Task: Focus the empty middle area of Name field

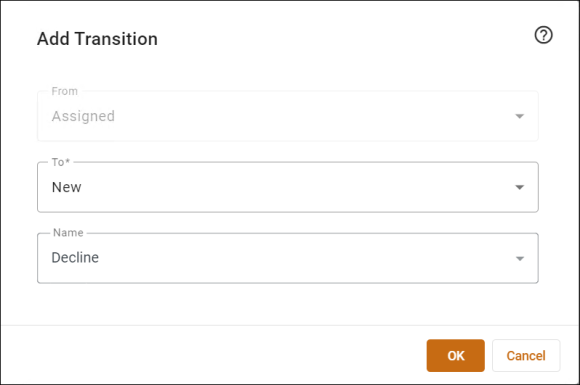Action: coord(296,258)
